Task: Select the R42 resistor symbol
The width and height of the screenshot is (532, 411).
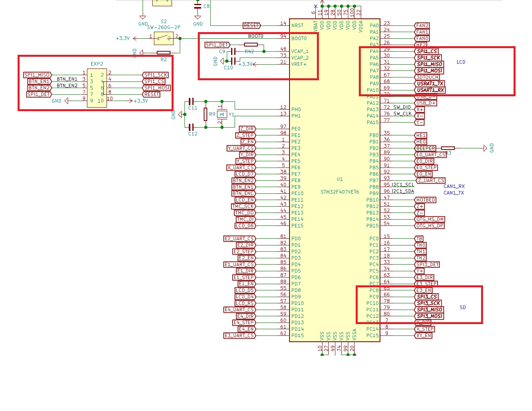Action: (x=251, y=45)
